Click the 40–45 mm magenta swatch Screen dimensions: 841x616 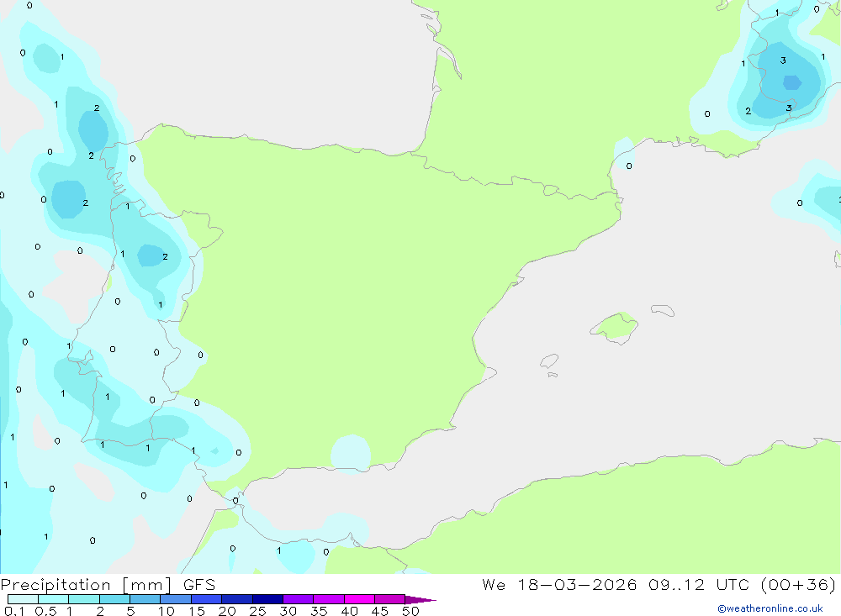point(359,599)
